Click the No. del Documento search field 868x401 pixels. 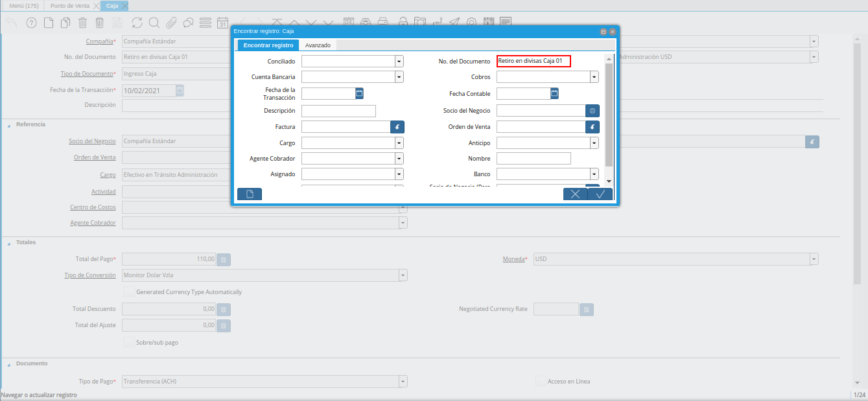click(x=534, y=61)
